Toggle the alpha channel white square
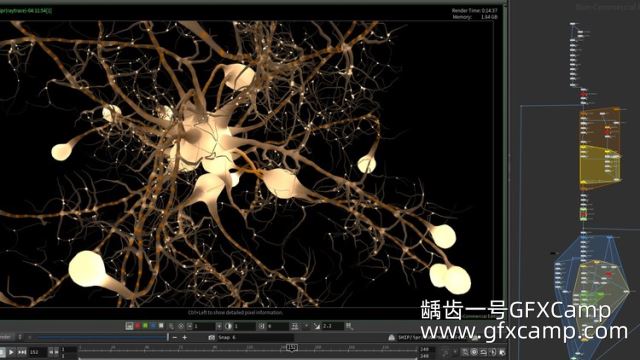The width and height of the screenshot is (640, 360). [161, 326]
